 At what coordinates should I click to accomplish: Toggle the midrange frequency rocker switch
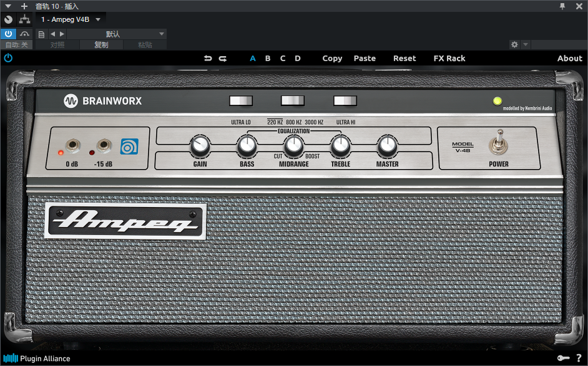pyautogui.click(x=293, y=100)
